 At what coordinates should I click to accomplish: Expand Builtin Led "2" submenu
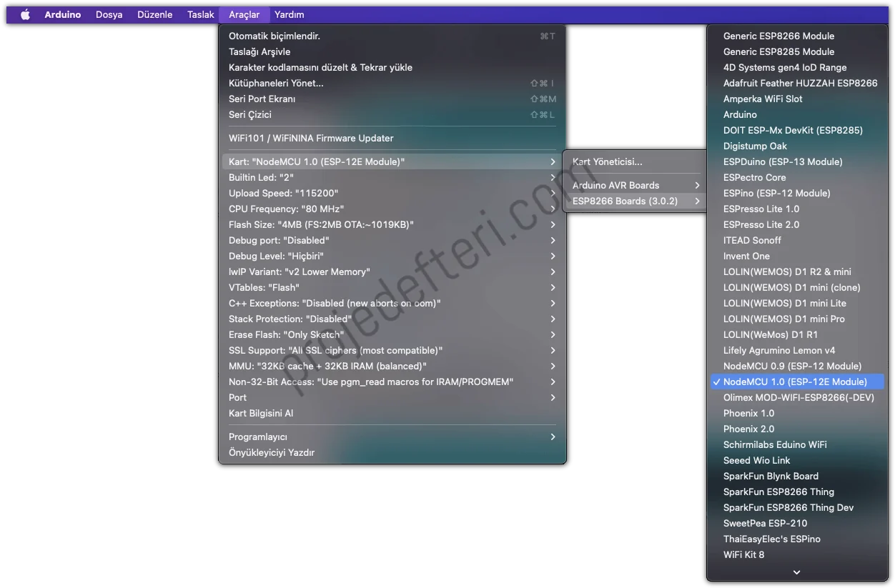coord(392,177)
